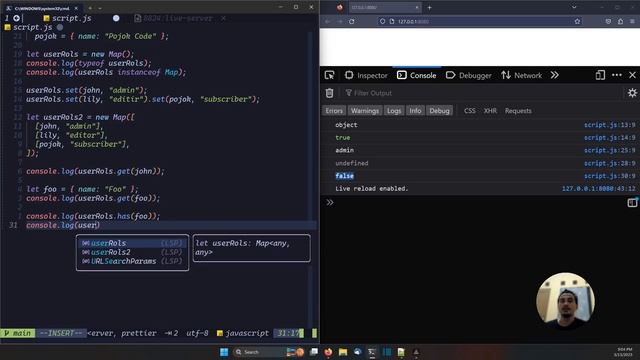Pick the element picker icon in DevTools
This screenshot has height=360, width=640.
point(329,75)
